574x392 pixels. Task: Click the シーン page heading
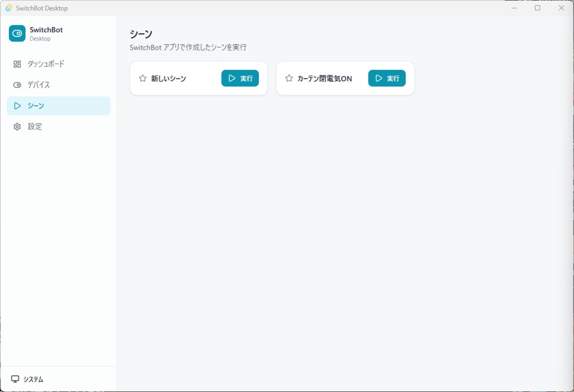point(141,34)
